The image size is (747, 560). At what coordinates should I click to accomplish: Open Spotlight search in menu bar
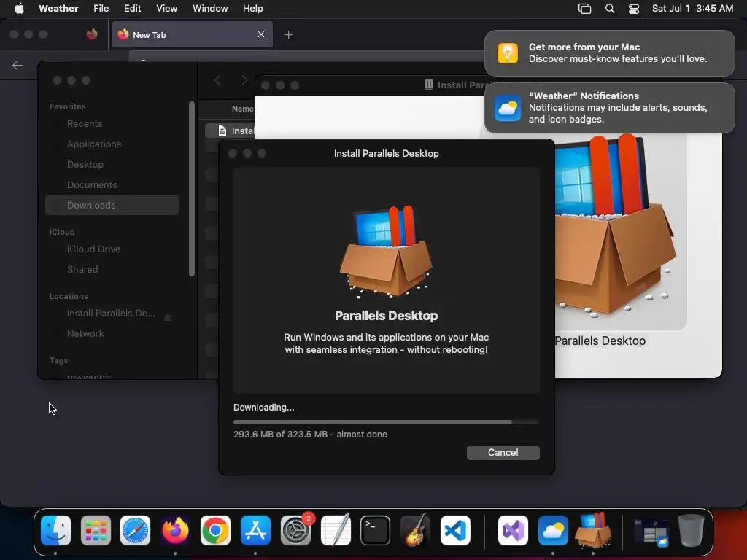point(610,9)
